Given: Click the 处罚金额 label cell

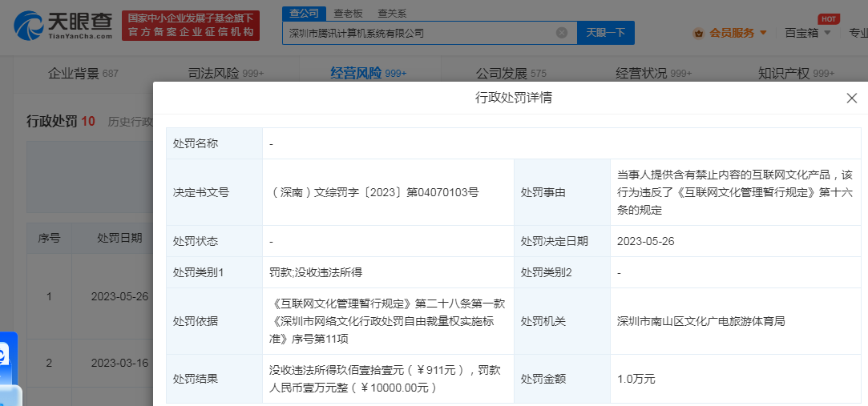Looking at the screenshot, I should coord(562,379).
